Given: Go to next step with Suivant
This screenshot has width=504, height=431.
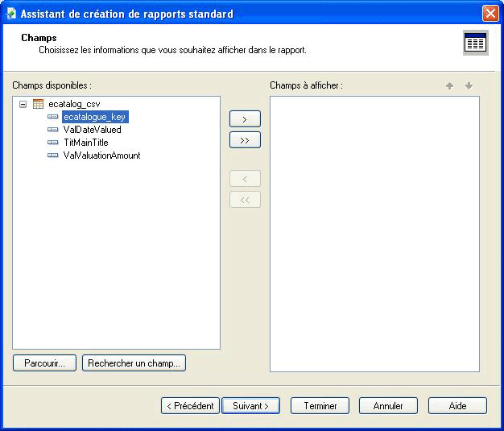Looking at the screenshot, I should click(250, 406).
